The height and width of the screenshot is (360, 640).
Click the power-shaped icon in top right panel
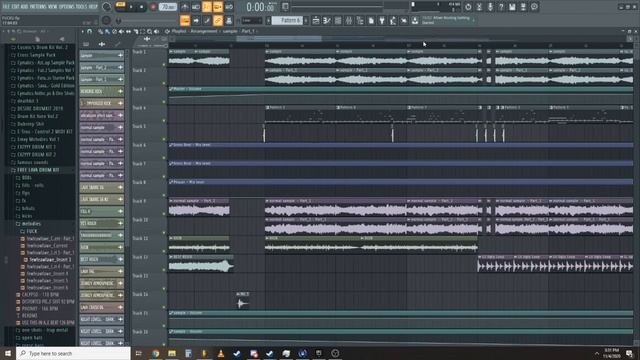click(468, 7)
